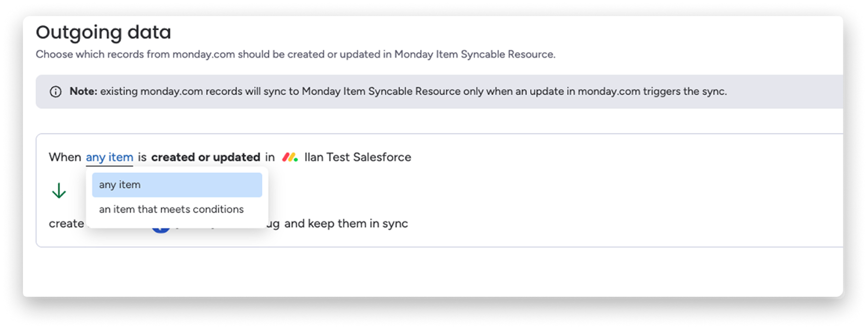
Task: Click the blue circular app icon
Action: point(161,224)
